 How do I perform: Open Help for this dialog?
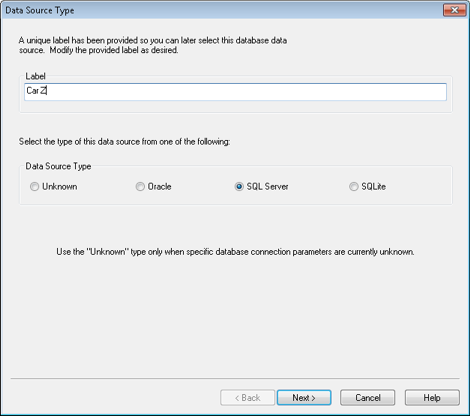pos(432,398)
